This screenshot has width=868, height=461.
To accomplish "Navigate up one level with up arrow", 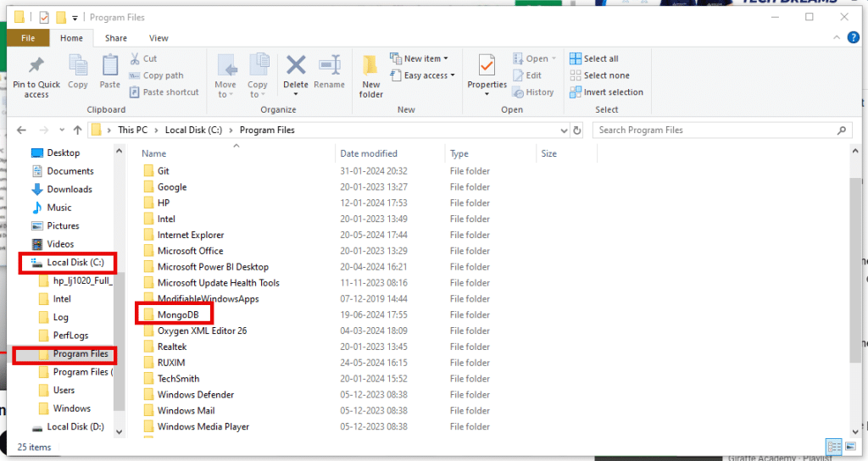I will pos(77,131).
